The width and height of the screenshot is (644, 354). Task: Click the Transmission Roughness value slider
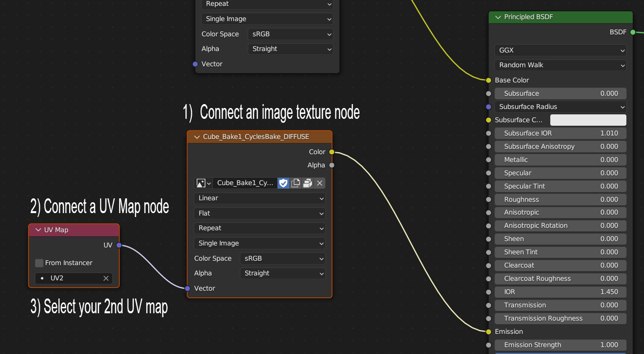tap(561, 319)
